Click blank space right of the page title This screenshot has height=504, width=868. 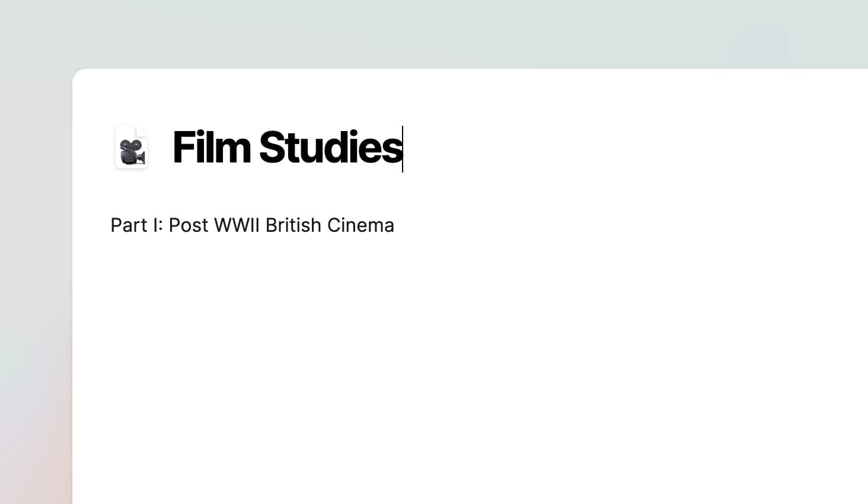click(593, 148)
